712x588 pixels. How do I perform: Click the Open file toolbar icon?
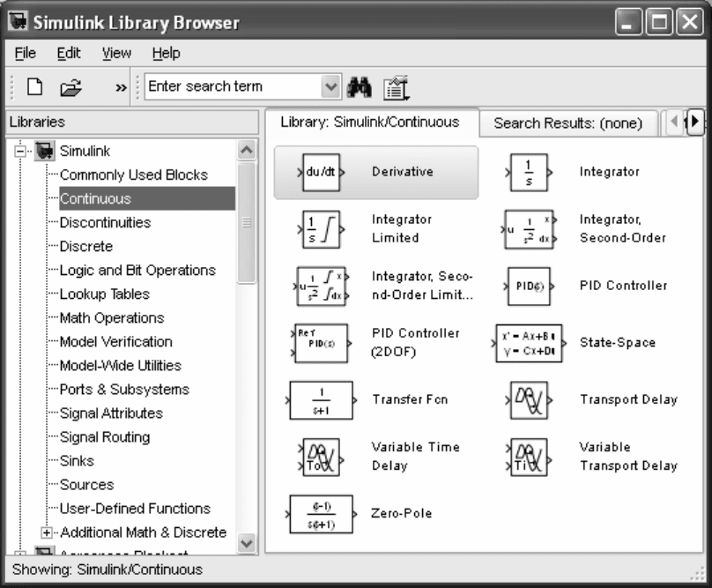tap(70, 87)
